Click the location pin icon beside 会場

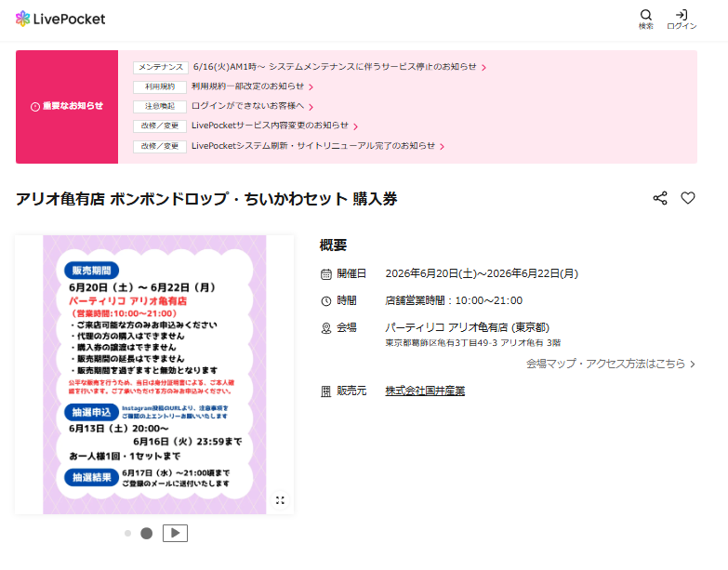pos(326,328)
